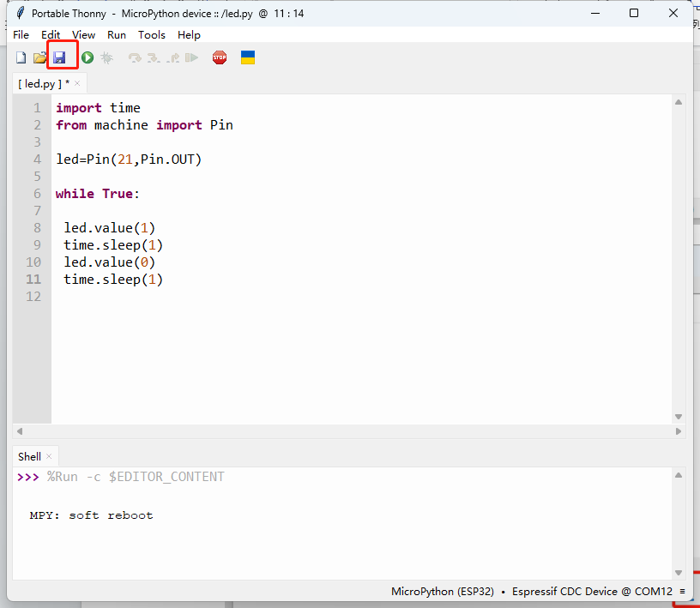The height and width of the screenshot is (608, 700).
Task: Click MicroPython (ESP32) interpreter label in status bar
Action: click(443, 591)
